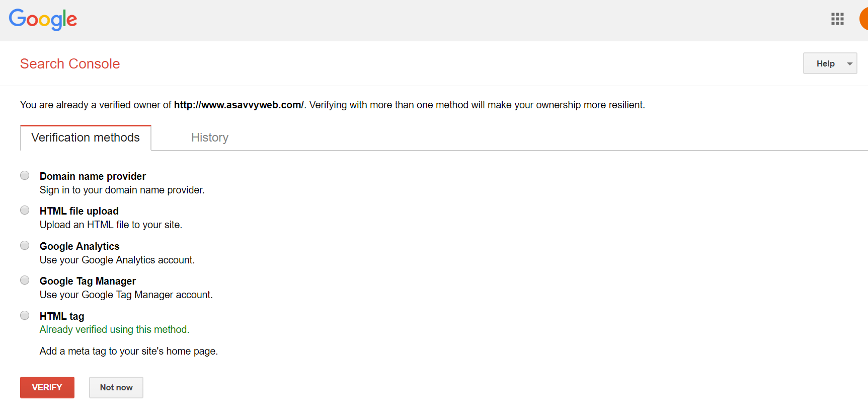Switch to the Verification methods tab
The image size is (868, 414).
pos(86,137)
